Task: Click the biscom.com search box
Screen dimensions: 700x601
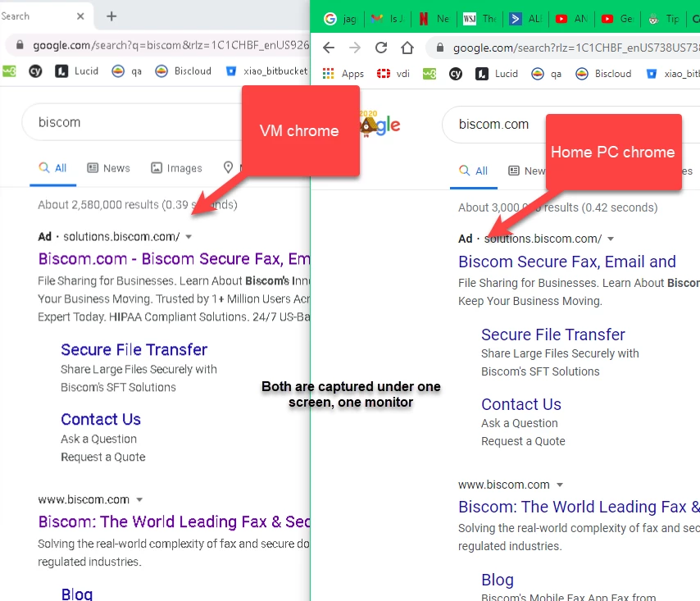Action: click(x=494, y=124)
